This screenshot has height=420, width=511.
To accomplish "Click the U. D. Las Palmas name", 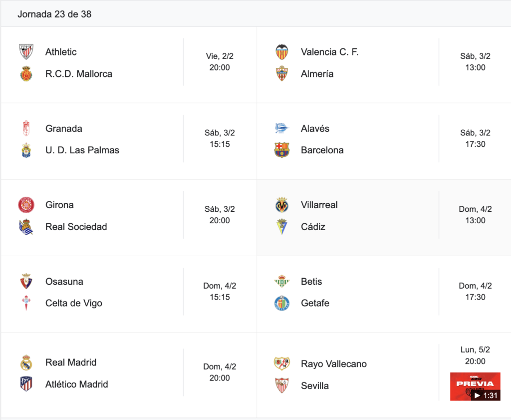I will pyautogui.click(x=82, y=150).
